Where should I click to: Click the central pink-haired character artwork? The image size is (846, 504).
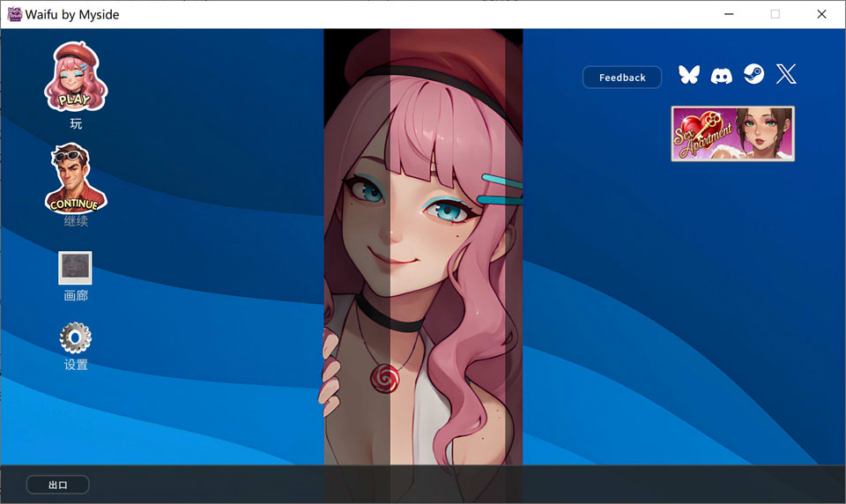423,247
